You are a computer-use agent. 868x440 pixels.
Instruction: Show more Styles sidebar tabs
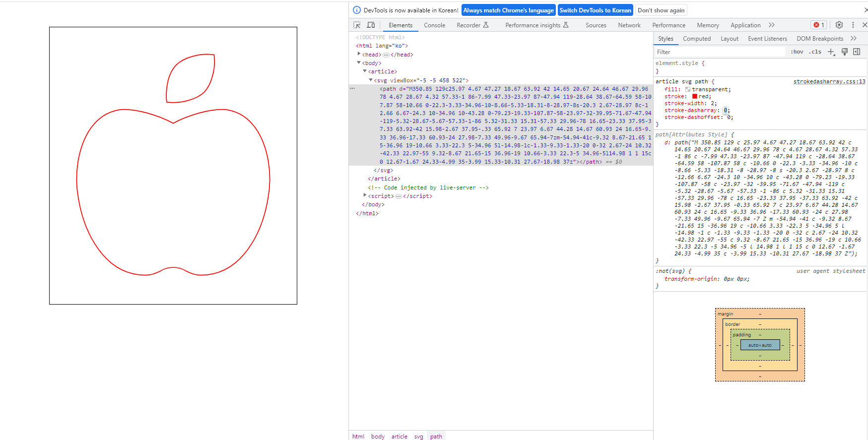(853, 38)
